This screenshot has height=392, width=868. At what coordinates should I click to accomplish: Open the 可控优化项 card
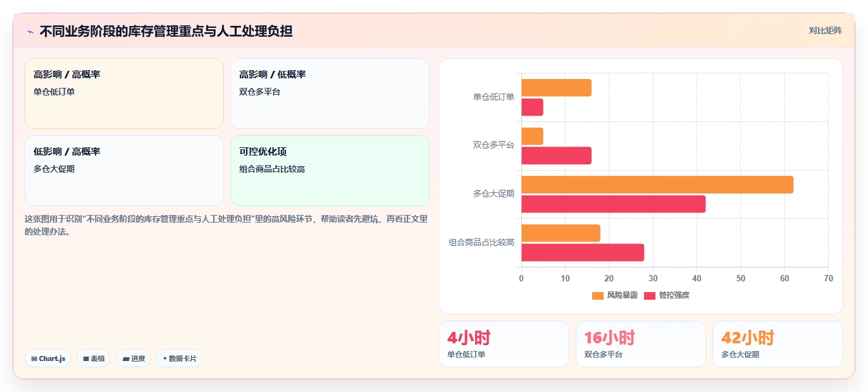click(330, 171)
